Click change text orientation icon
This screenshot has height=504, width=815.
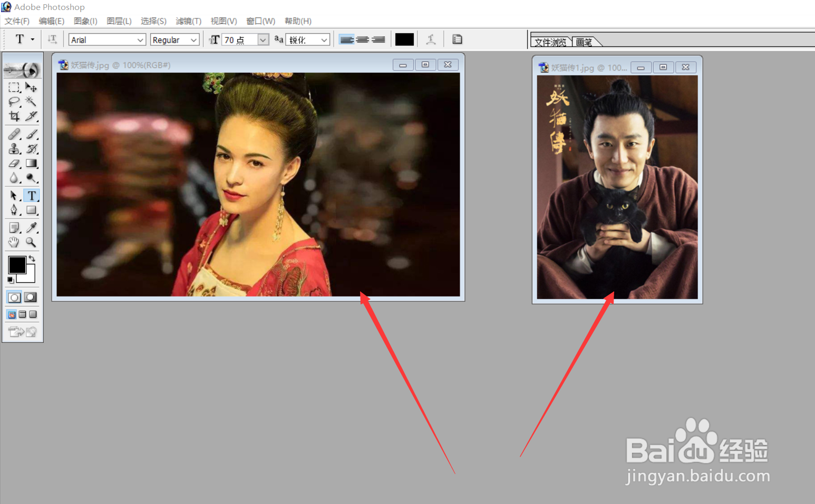(x=52, y=39)
